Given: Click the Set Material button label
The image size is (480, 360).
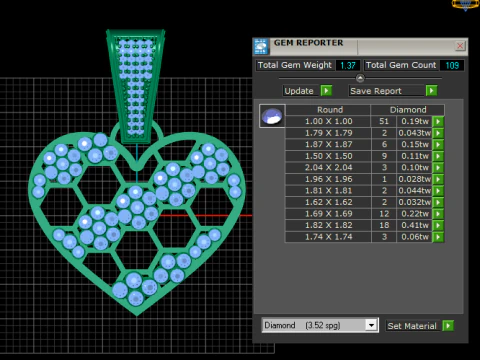Looking at the screenshot, I should click(412, 326).
